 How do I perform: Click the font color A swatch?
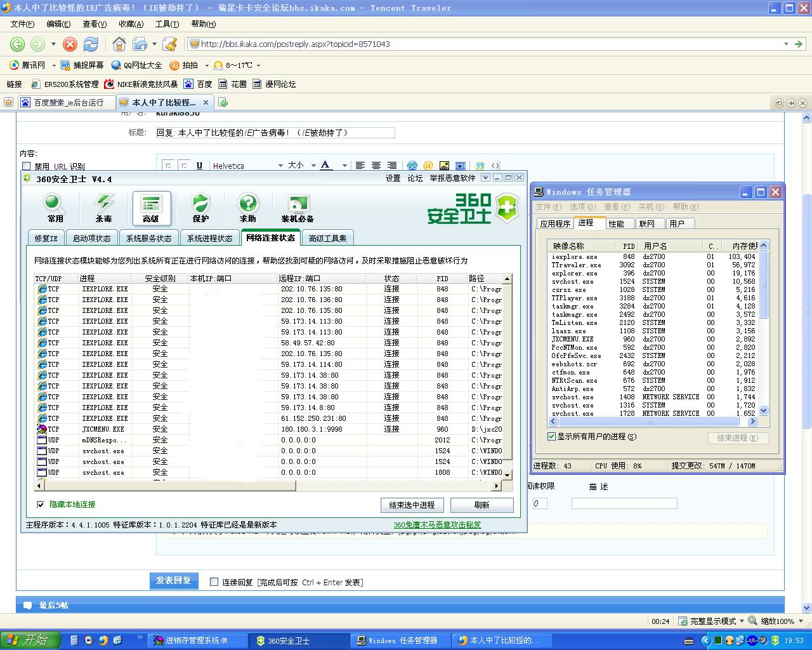point(326,165)
